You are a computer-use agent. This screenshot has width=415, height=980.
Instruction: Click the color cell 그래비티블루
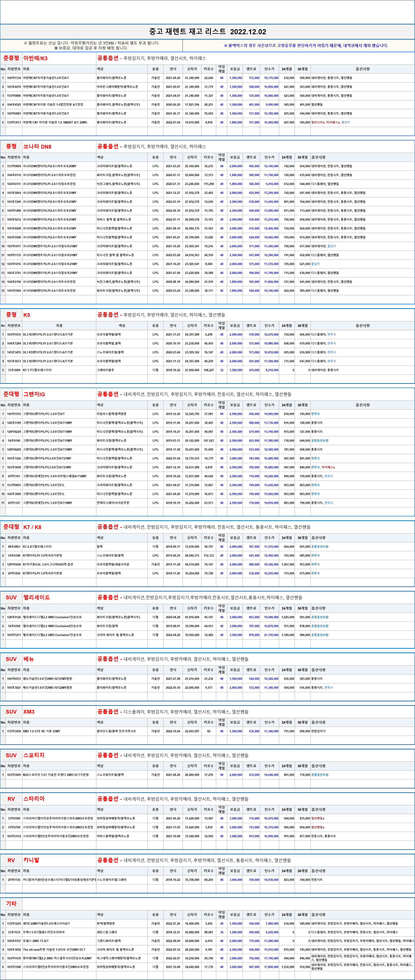click(105, 370)
